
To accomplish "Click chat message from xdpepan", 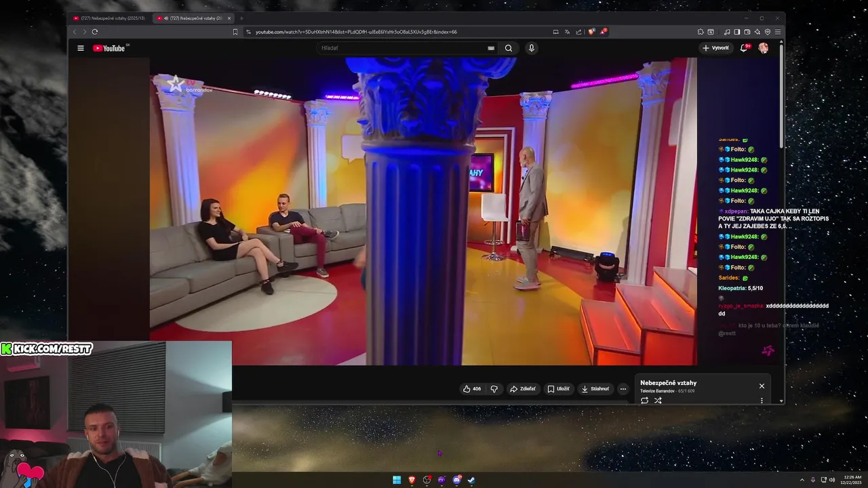I will (773, 218).
